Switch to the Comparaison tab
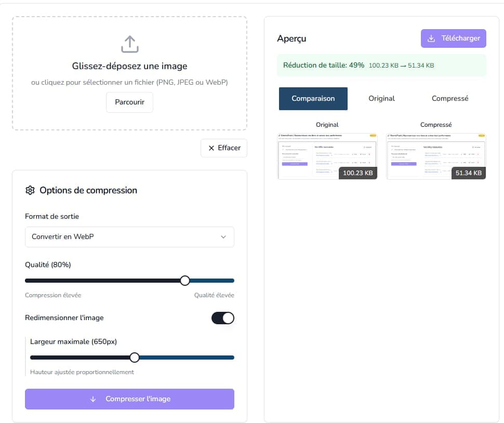The height and width of the screenshot is (423, 504). click(x=313, y=99)
